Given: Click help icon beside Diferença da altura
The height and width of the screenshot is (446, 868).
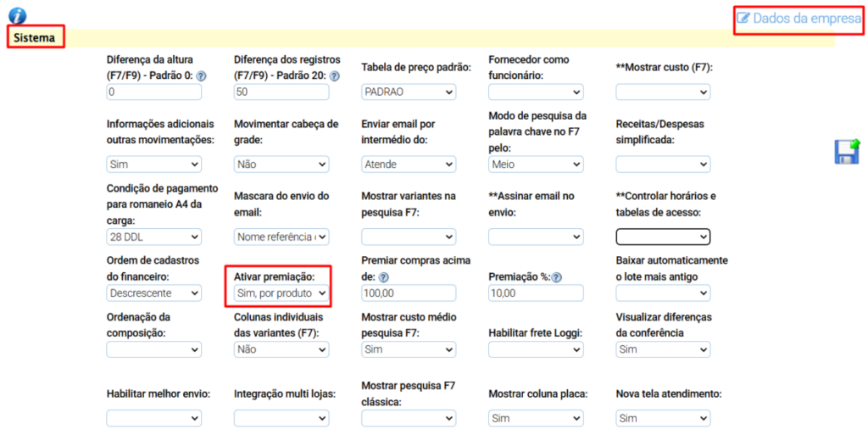Looking at the screenshot, I should pyautogui.click(x=201, y=77).
